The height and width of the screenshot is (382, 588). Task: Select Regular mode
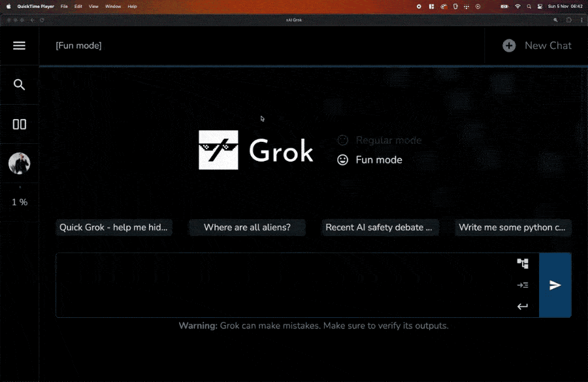tap(379, 140)
